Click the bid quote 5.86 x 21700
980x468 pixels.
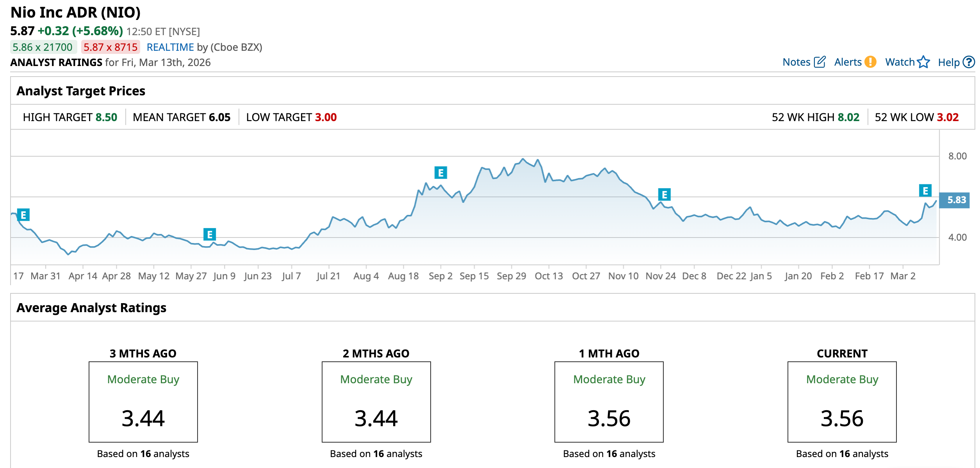click(x=43, y=47)
